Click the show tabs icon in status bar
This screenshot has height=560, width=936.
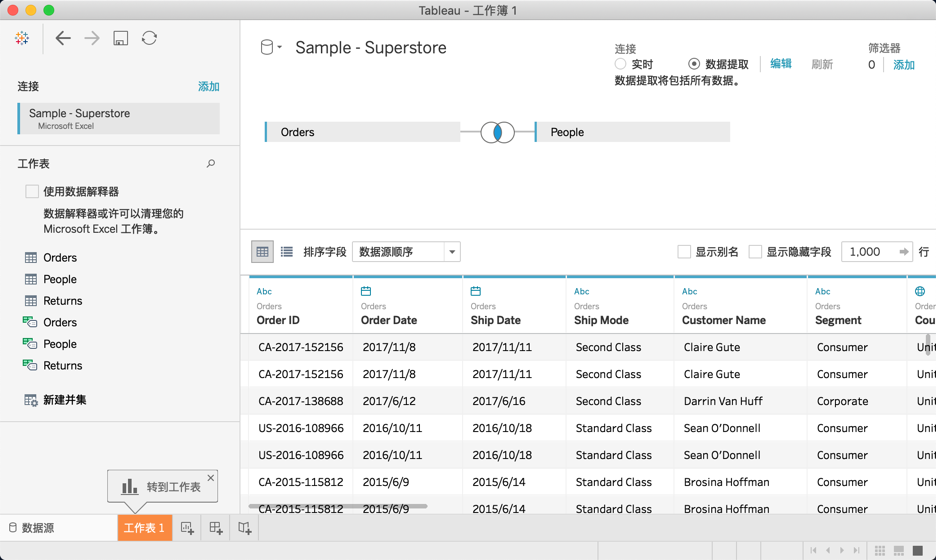[x=918, y=550]
